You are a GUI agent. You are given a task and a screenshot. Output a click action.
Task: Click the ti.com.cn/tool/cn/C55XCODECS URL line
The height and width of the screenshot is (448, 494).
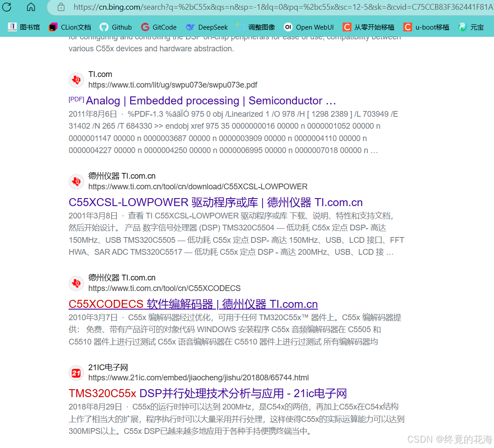click(165, 288)
